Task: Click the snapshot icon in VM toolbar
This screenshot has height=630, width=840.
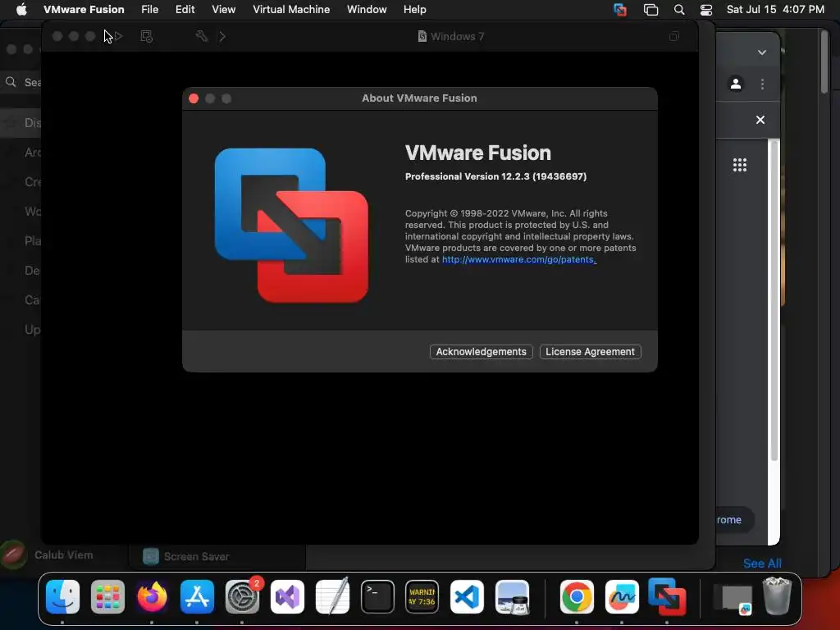Action: tap(146, 36)
